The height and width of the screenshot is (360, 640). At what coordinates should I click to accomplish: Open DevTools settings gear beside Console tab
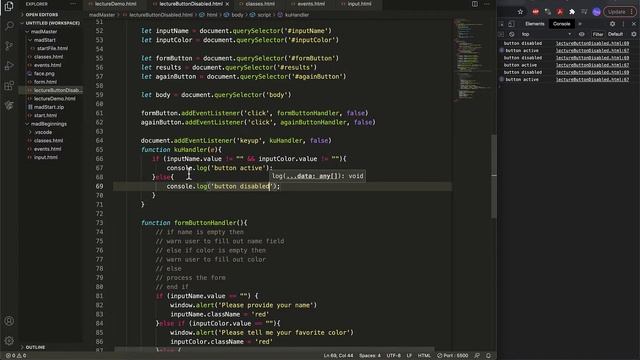coord(612,24)
